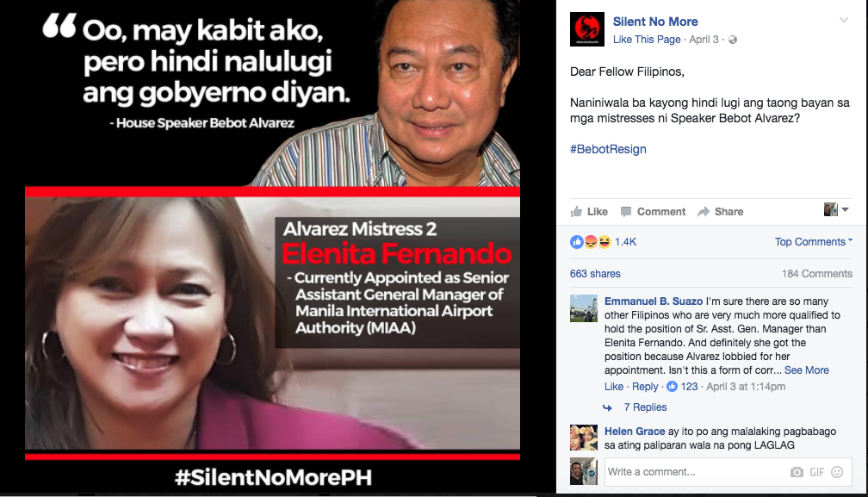Screen dimensions: 868x497
Task: Open the Silent No More page logo
Action: 586,29
